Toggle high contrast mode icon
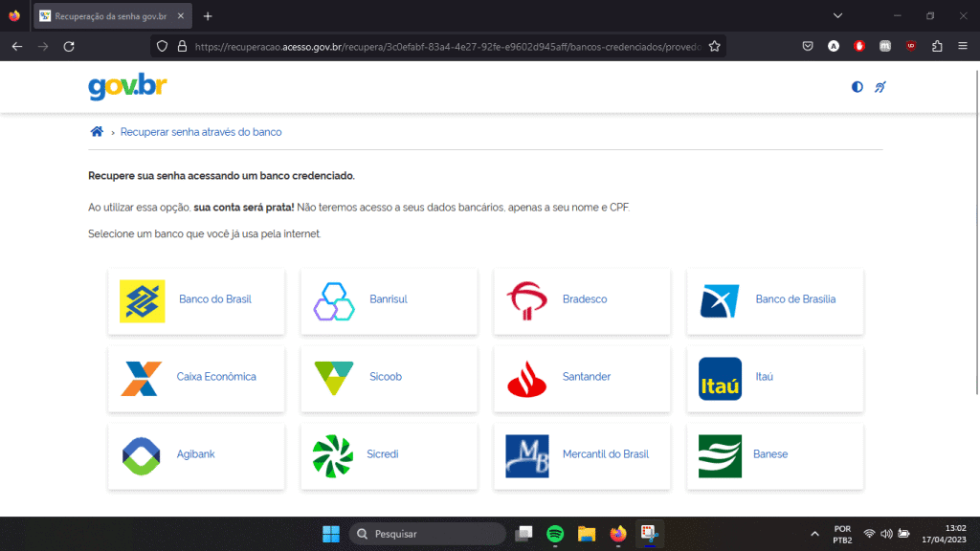This screenshot has height=551, width=980. (x=857, y=87)
